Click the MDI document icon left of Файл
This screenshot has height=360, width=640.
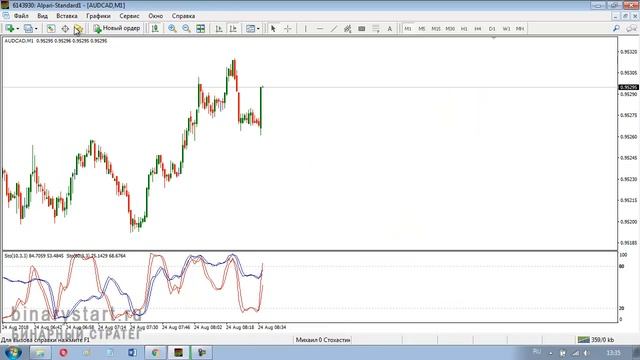point(6,16)
